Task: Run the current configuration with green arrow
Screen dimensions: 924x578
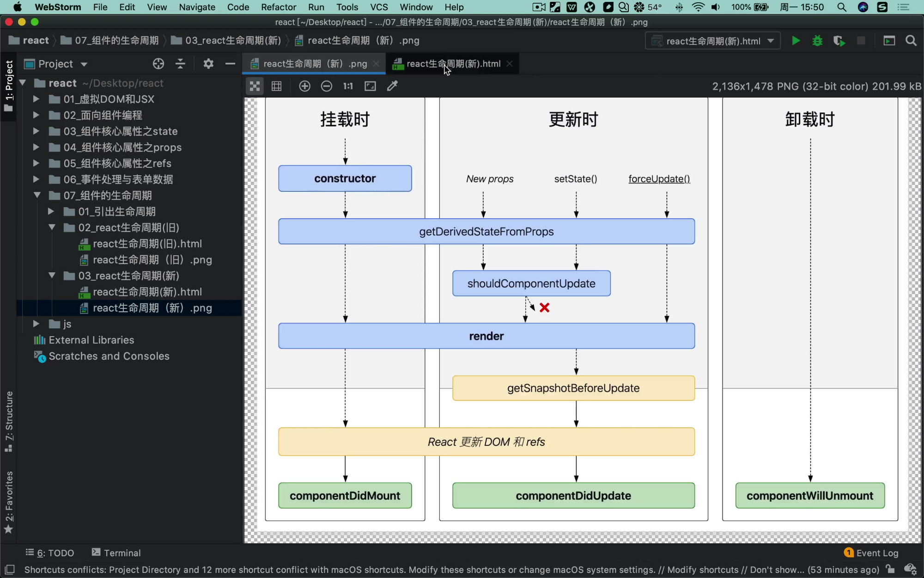Action: coord(796,41)
